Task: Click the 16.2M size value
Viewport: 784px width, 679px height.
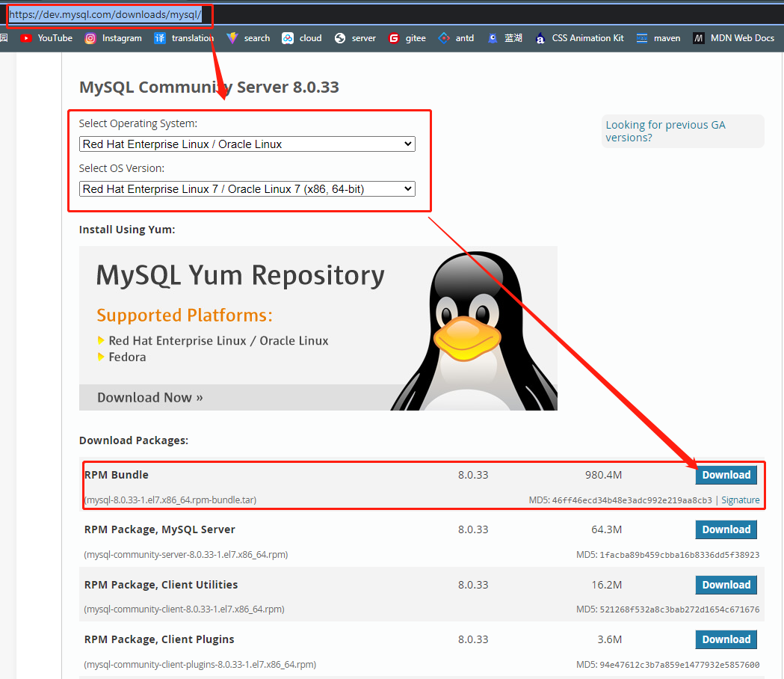Action: pos(607,585)
